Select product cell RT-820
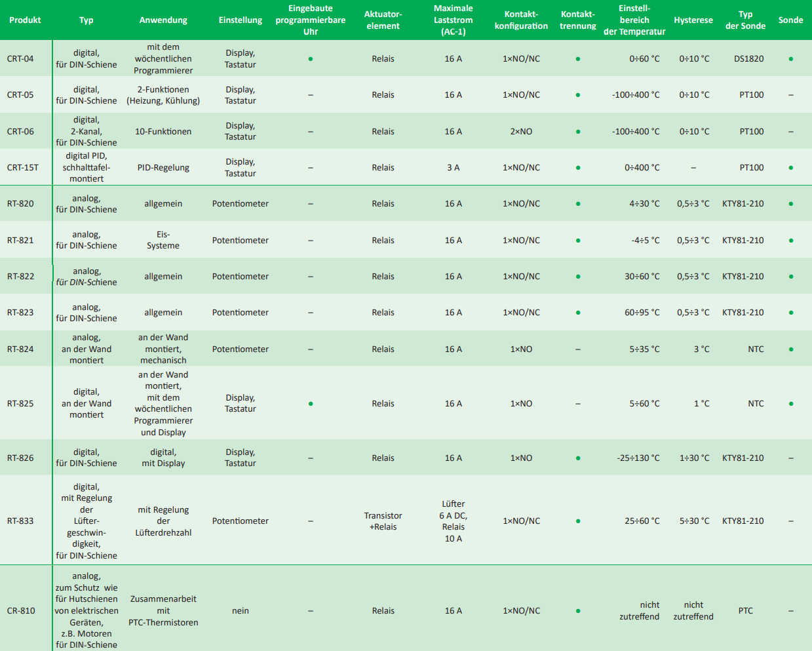Viewport: 812px width, 651px height. [20, 204]
